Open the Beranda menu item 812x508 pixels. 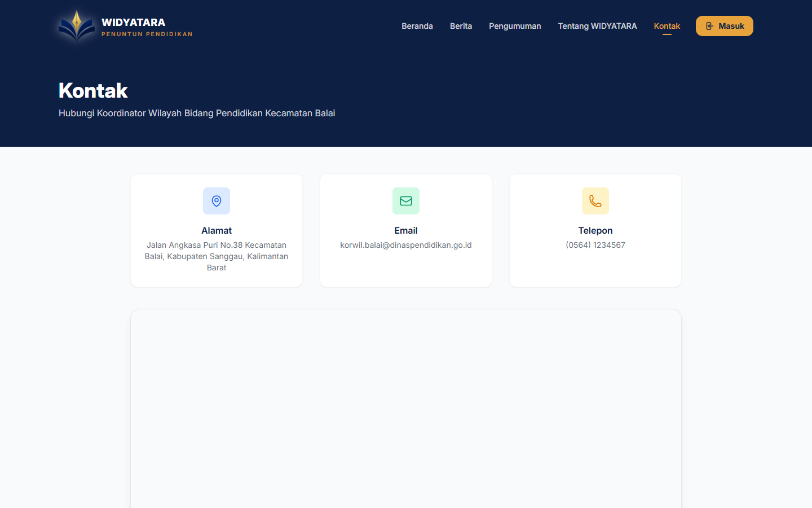(x=417, y=26)
